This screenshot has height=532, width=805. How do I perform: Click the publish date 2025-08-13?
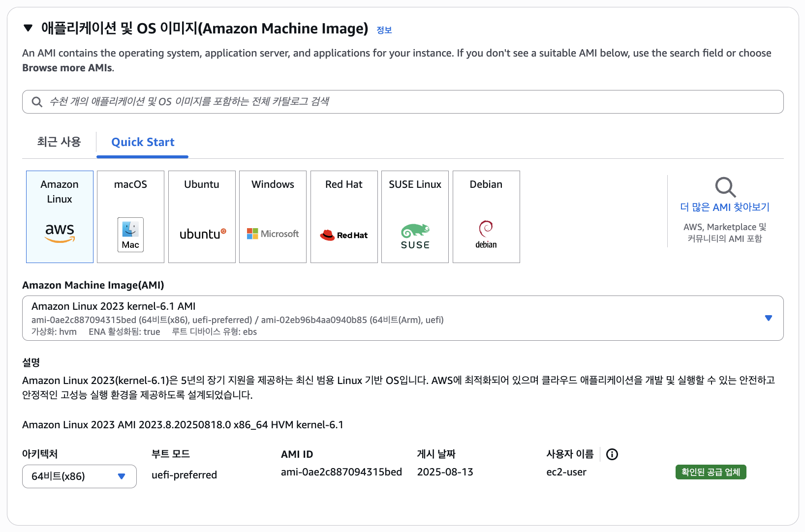point(445,472)
